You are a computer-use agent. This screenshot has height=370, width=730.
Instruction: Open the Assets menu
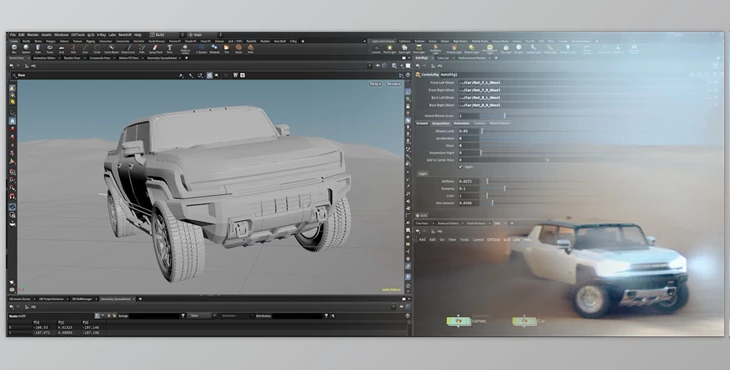pyautogui.click(x=47, y=35)
